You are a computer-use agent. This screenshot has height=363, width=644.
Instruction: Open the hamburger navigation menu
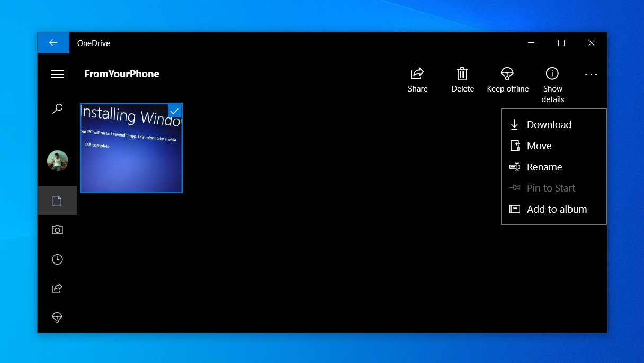(57, 74)
